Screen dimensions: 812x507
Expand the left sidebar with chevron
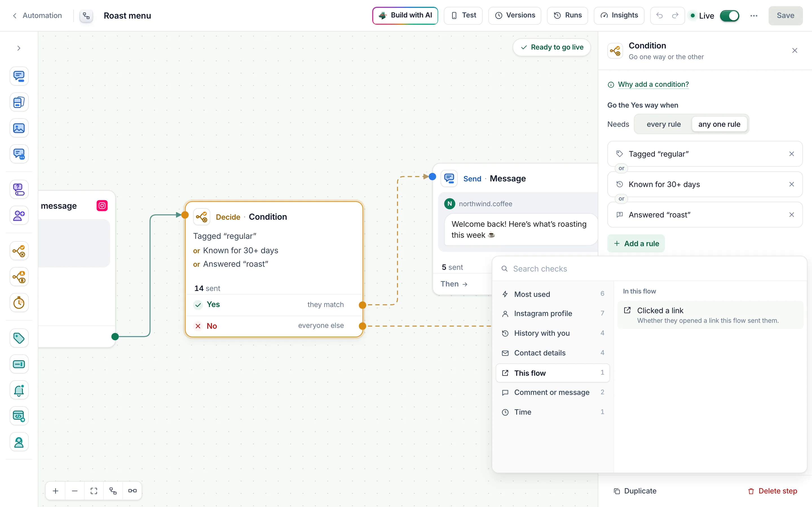19,48
